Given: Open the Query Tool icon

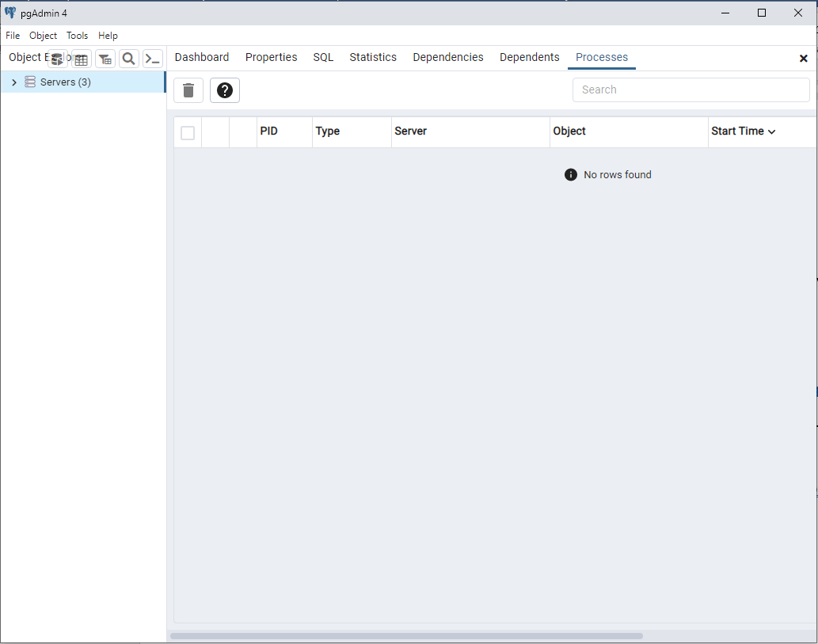Looking at the screenshot, I should (58, 59).
